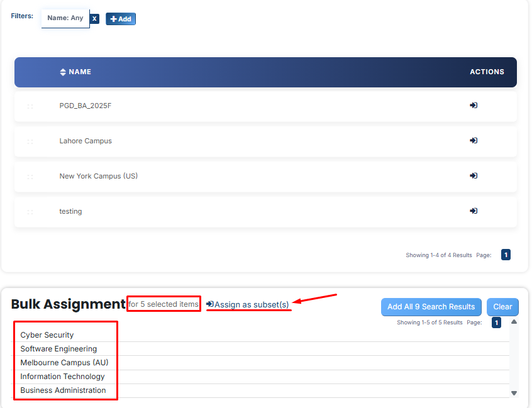532x408 pixels.
Task: Select PGD_BA_2025F name text
Action: 85,106
